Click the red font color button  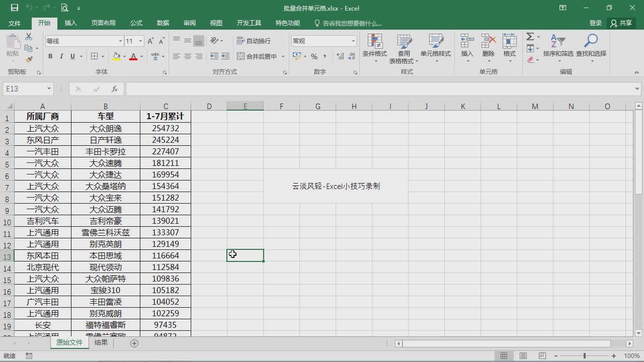pyautogui.click(x=133, y=56)
